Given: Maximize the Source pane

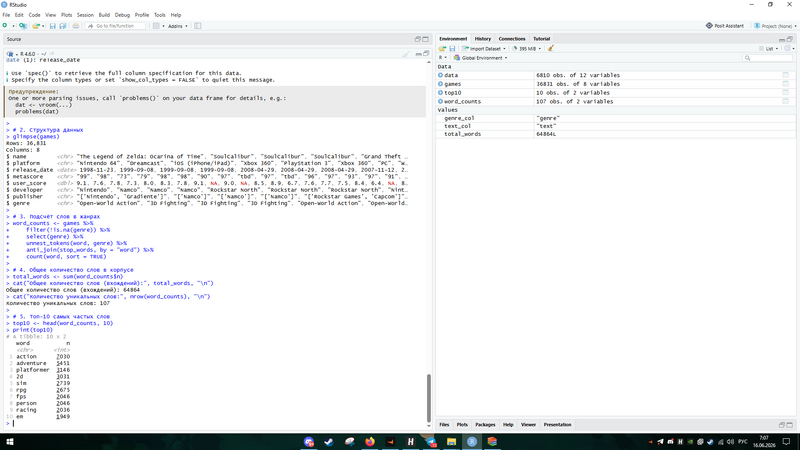Looking at the screenshot, I should [x=426, y=39].
